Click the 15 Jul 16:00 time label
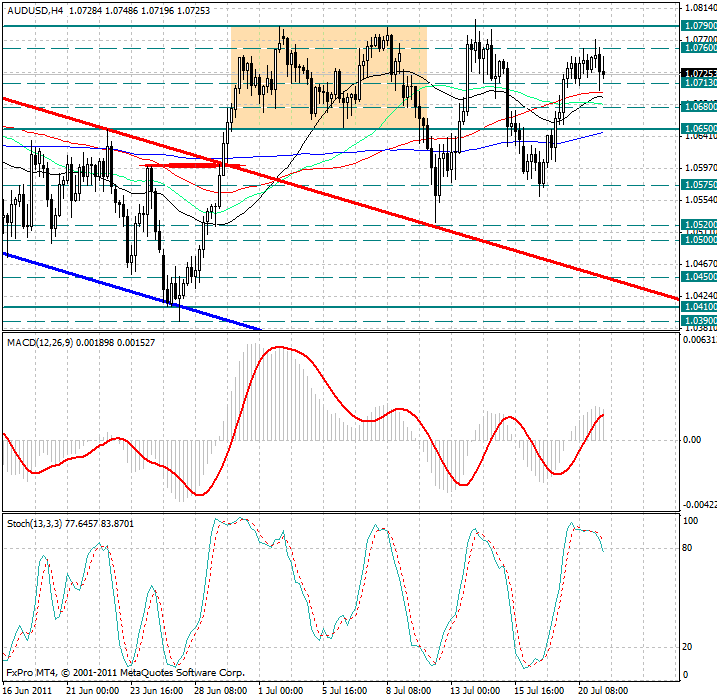Image resolution: width=717 pixels, height=698 pixels. pyautogui.click(x=539, y=690)
